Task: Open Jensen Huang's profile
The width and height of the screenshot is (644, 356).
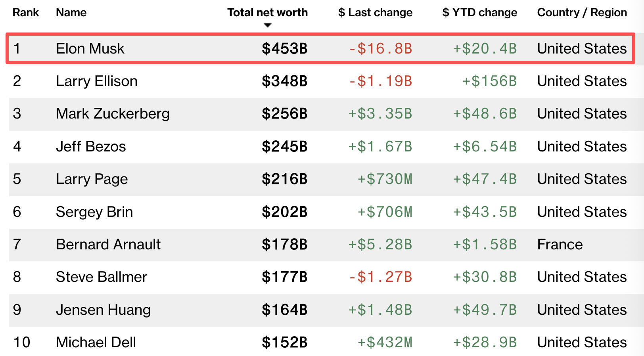Action: pyautogui.click(x=103, y=310)
